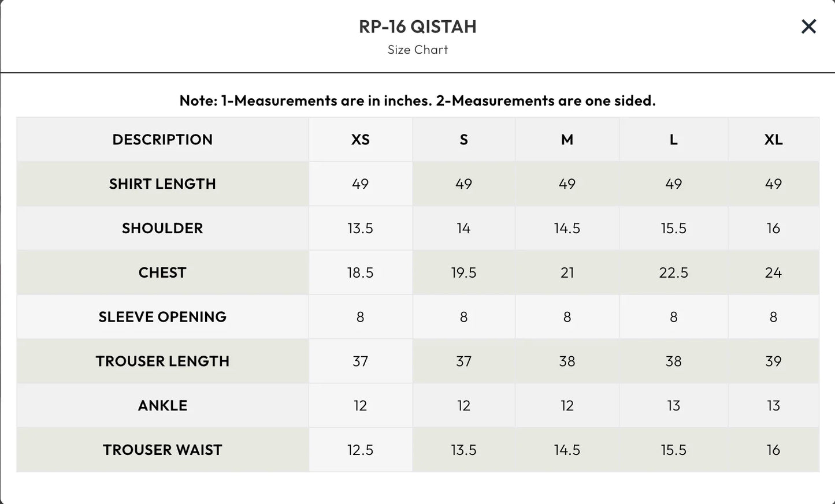Click the DESCRIPTION header cell
The image size is (835, 504).
162,139
